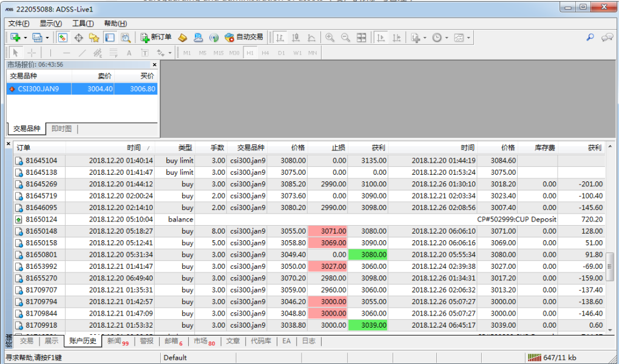619x364 pixels.
Task: Open the New Order (新订单) dialog
Action: (156, 38)
